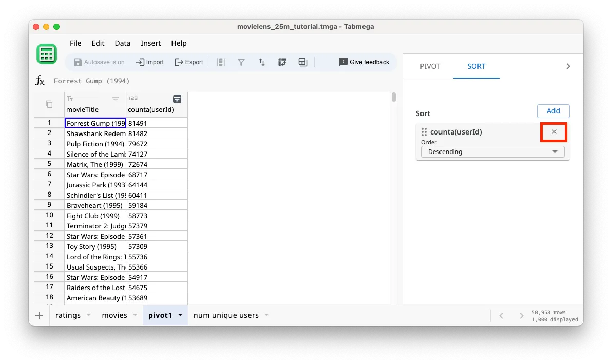
Task: Click the Tt text type icon on movieTitle column
Action: click(x=70, y=98)
